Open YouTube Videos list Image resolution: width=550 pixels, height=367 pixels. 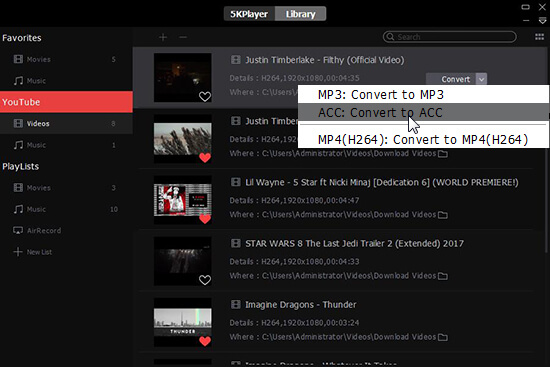pos(66,124)
